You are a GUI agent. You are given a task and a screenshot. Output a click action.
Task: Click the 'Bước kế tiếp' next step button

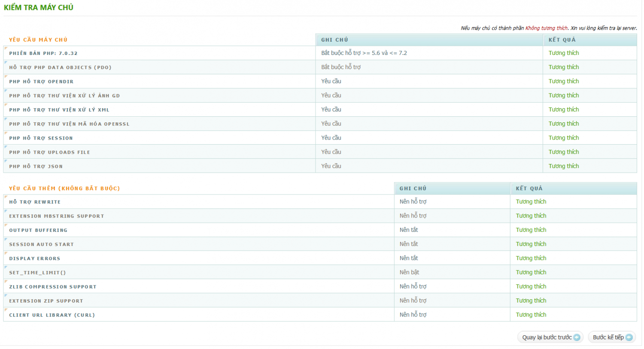tap(612, 337)
